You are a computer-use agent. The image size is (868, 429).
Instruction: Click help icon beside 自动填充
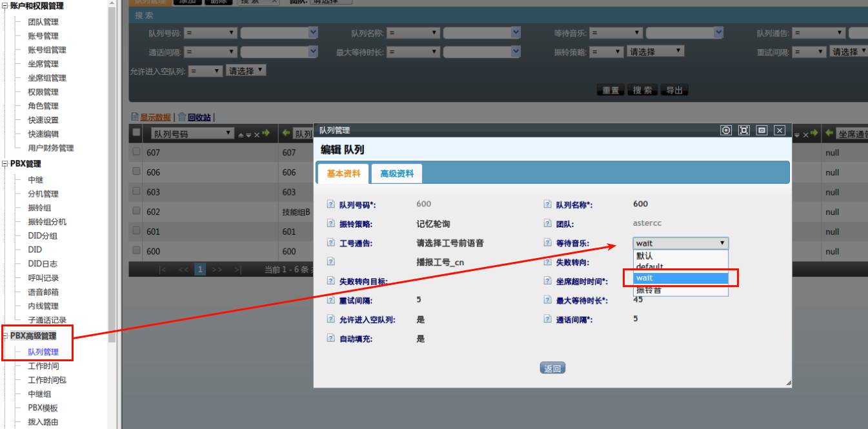[331, 339]
